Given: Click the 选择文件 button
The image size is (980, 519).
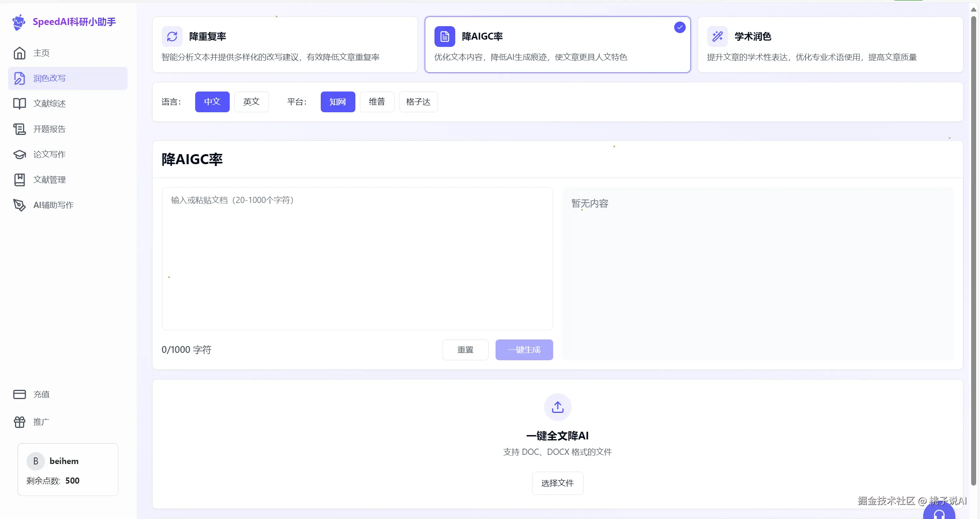Looking at the screenshot, I should click(557, 483).
